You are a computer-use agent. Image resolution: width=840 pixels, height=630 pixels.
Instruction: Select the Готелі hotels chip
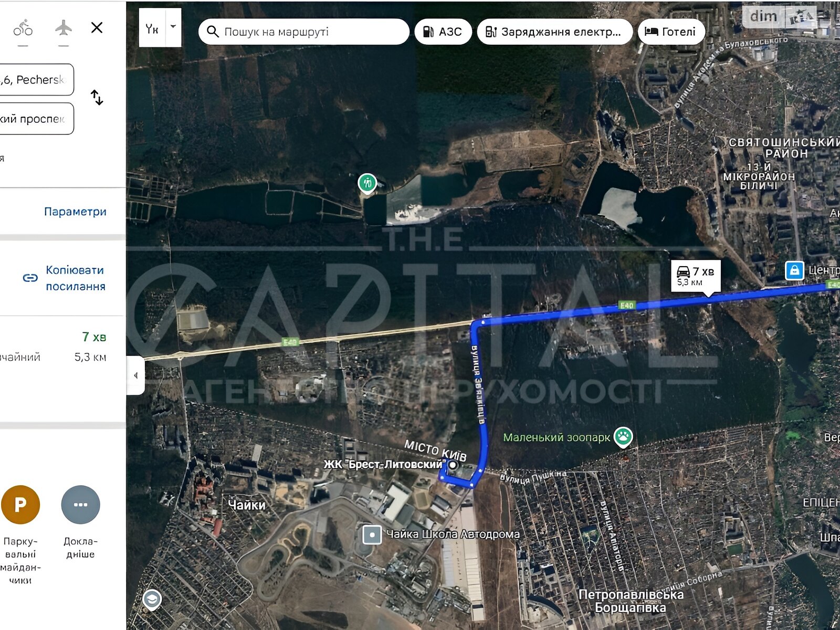click(670, 31)
